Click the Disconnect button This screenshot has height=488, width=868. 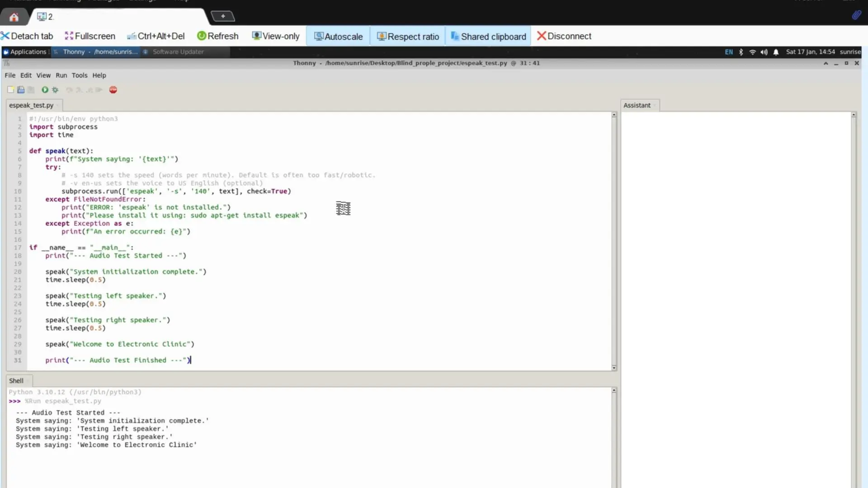564,36
